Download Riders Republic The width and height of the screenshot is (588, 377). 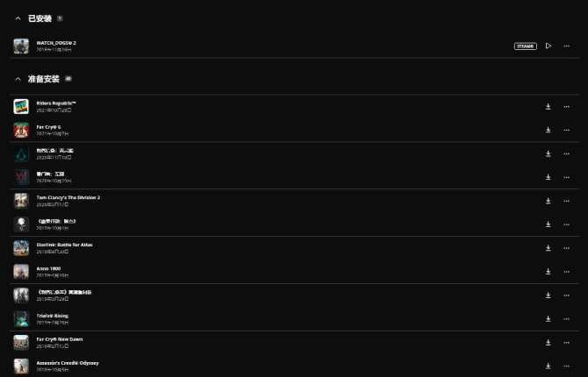[x=548, y=106]
